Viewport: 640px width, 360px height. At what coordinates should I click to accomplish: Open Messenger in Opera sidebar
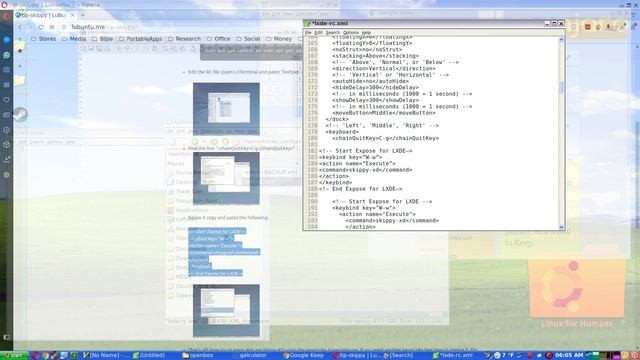pyautogui.click(x=7, y=40)
